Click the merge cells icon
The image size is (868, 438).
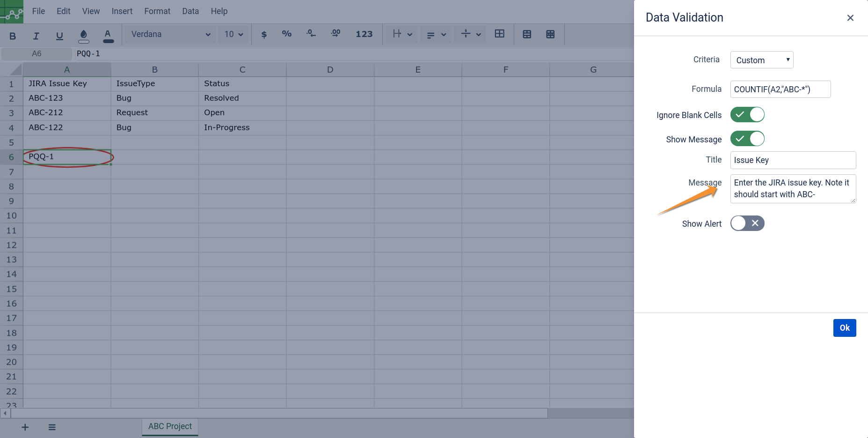(500, 34)
